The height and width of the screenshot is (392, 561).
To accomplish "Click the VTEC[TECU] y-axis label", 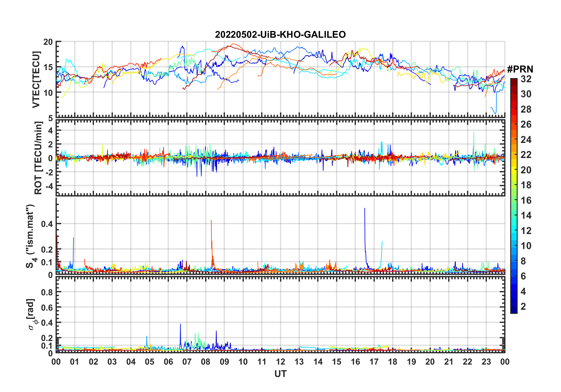I will pyautogui.click(x=36, y=80).
